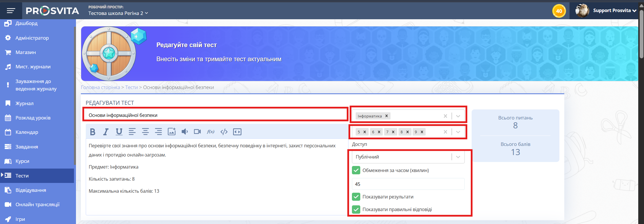Insert video using the camera icon
Image resolution: width=644 pixels, height=224 pixels.
click(197, 132)
